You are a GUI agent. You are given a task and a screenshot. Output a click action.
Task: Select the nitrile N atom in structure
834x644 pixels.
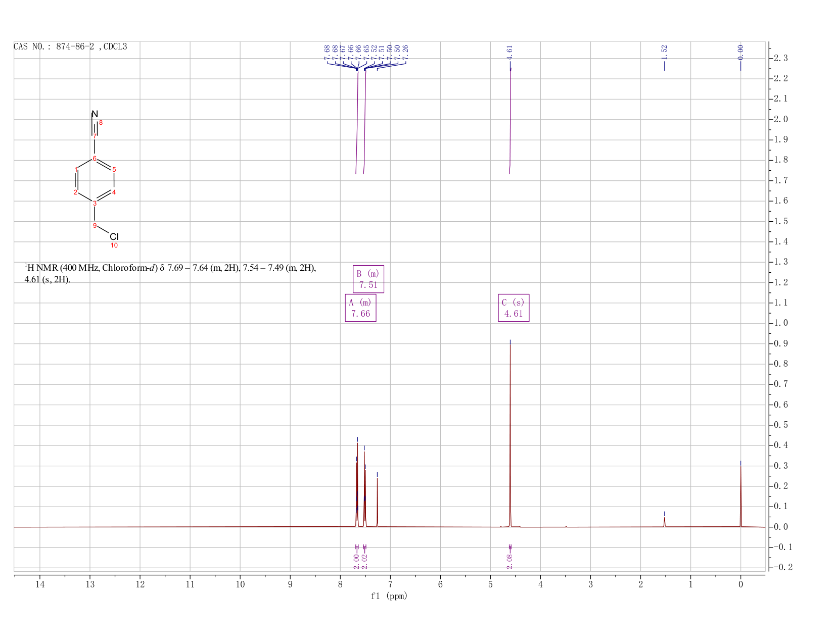pos(95,114)
